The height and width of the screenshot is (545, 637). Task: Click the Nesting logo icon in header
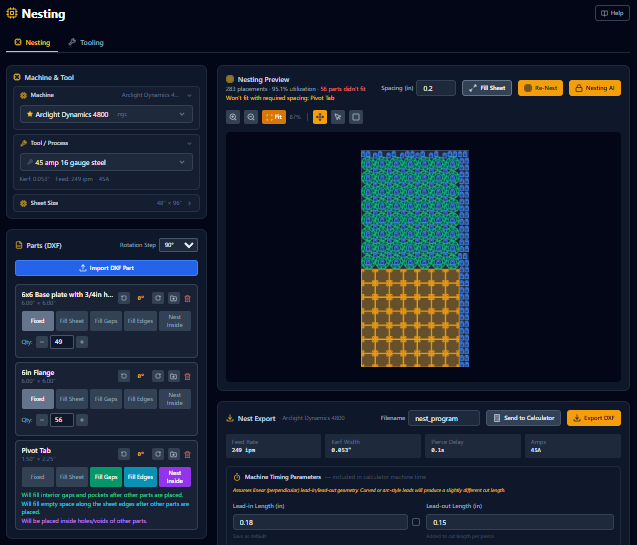[12, 13]
